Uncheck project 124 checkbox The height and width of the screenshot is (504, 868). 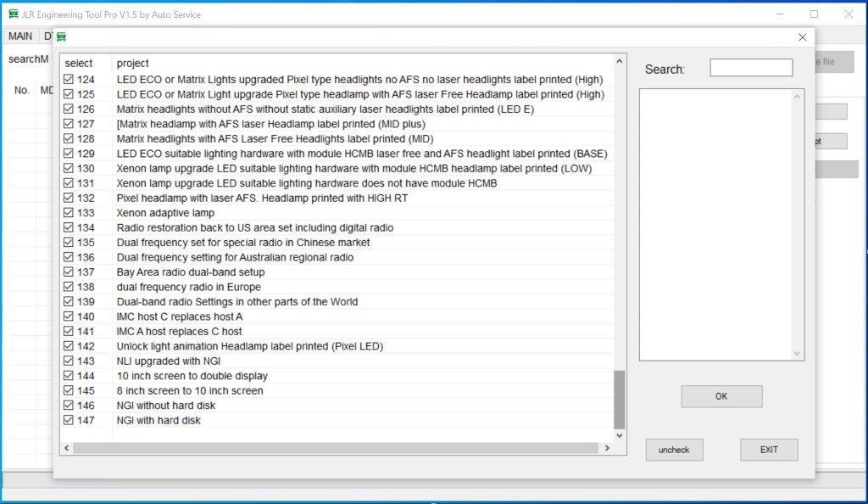pyautogui.click(x=68, y=79)
